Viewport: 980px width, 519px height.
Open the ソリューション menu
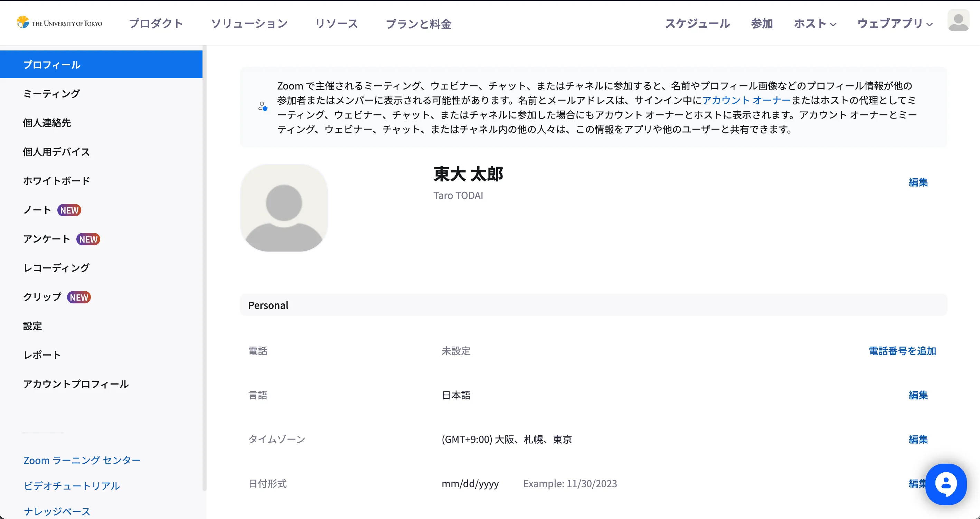coord(249,23)
